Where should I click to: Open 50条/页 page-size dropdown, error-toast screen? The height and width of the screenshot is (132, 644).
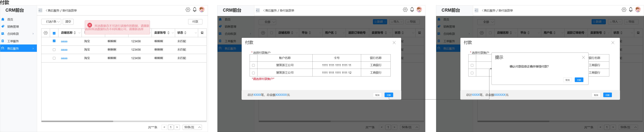pos(192,127)
